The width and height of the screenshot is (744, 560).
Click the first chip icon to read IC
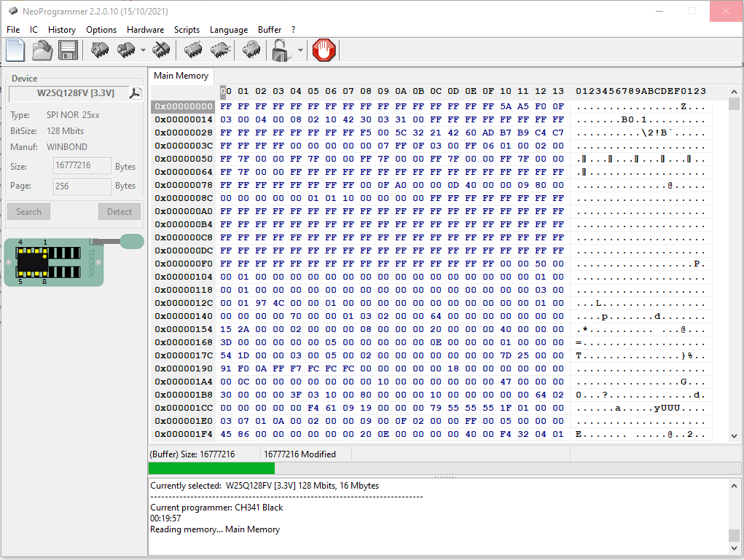point(100,50)
